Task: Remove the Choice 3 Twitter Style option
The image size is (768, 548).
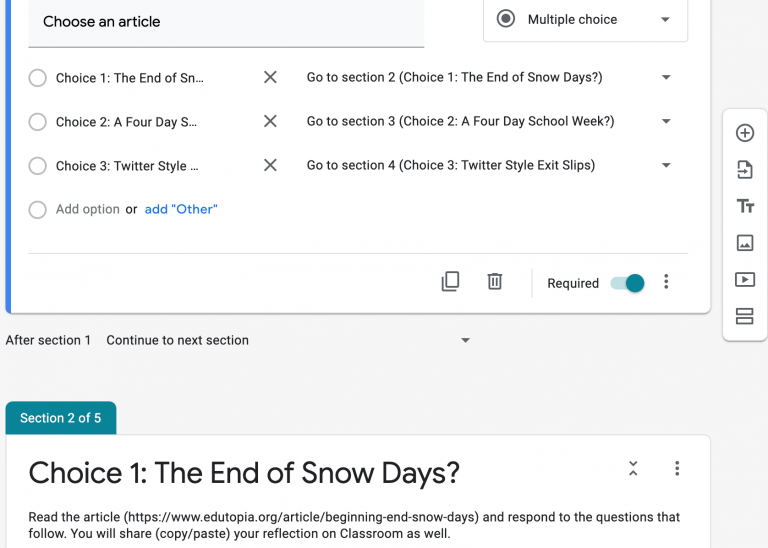Action: pyautogui.click(x=270, y=165)
